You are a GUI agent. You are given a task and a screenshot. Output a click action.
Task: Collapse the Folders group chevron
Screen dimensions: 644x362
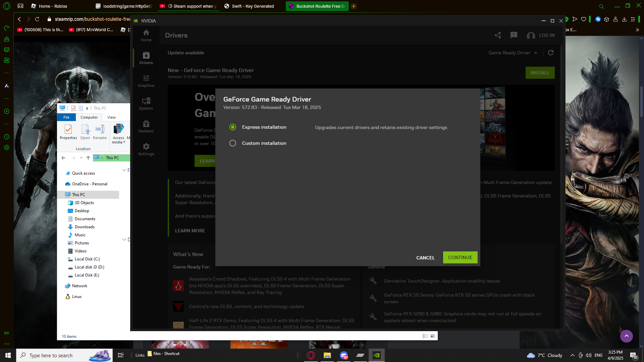click(124, 170)
